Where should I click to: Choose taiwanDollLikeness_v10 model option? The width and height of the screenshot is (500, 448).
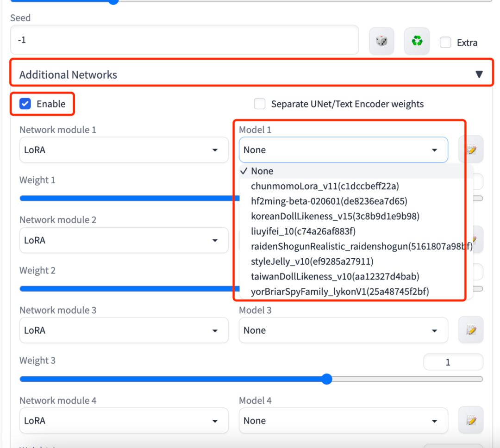356,276
